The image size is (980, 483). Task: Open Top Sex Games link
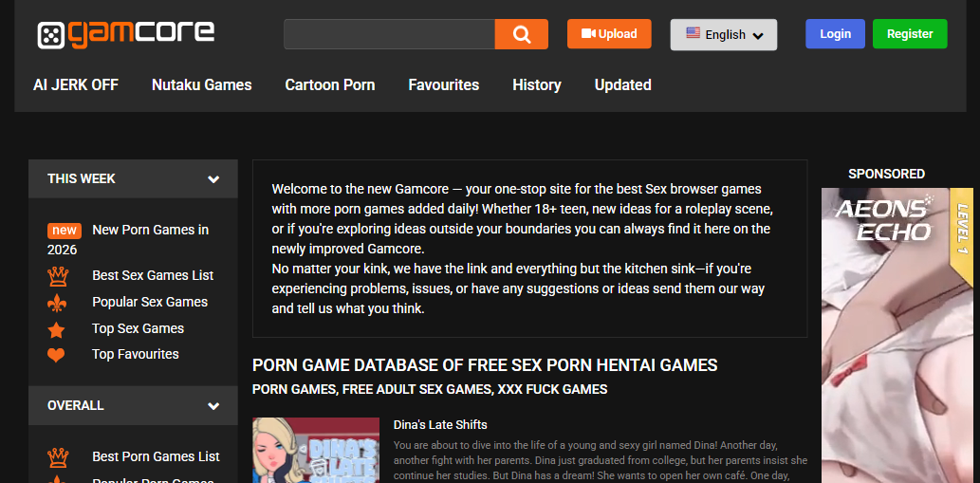139,328
